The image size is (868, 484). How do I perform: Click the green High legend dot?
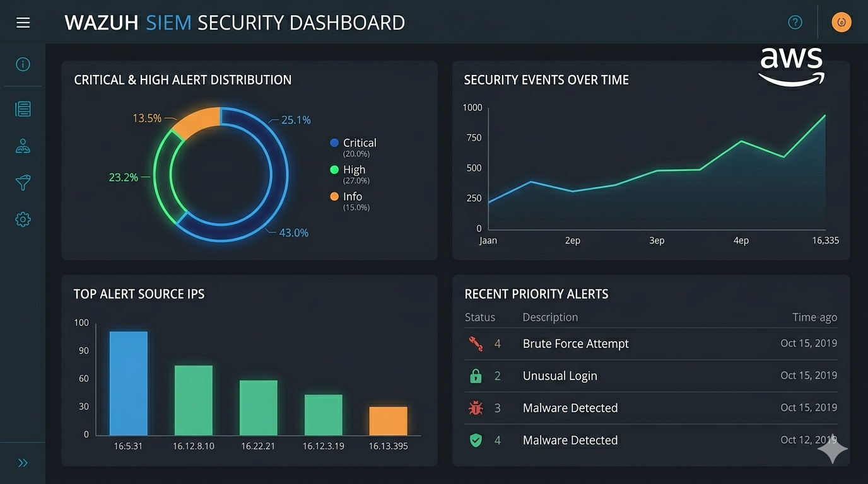tap(334, 170)
